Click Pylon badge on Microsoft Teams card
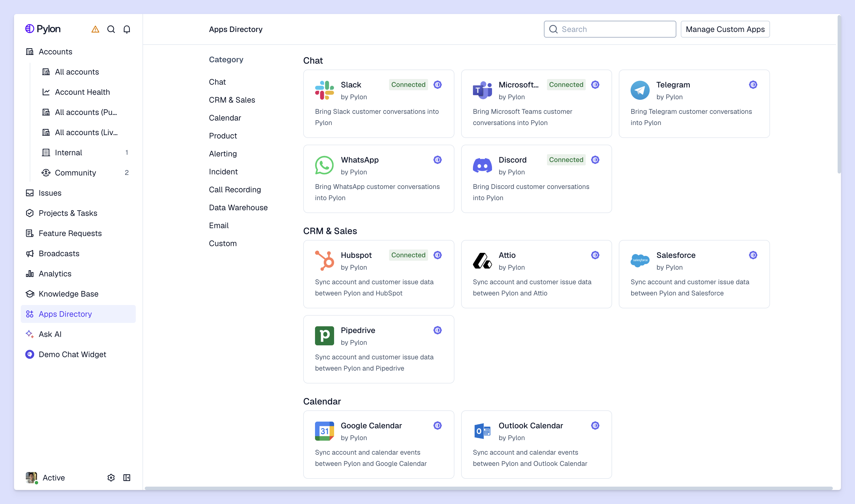This screenshot has width=855, height=504. (x=595, y=85)
